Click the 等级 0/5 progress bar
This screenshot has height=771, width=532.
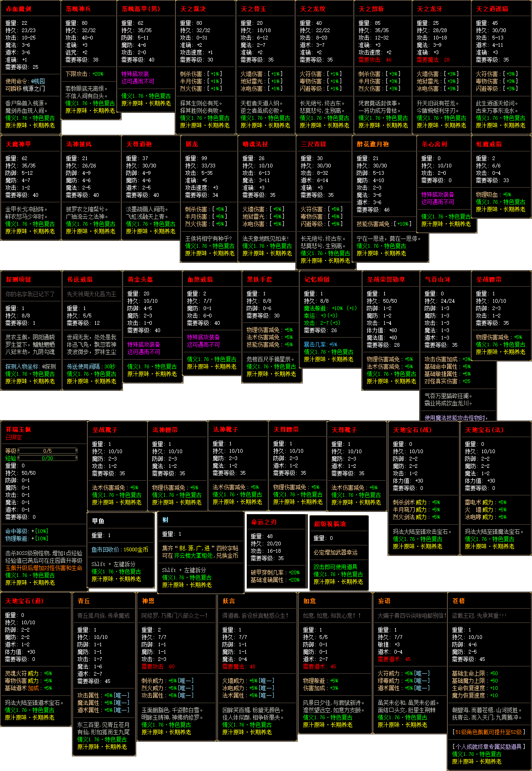pyautogui.click(x=47, y=451)
